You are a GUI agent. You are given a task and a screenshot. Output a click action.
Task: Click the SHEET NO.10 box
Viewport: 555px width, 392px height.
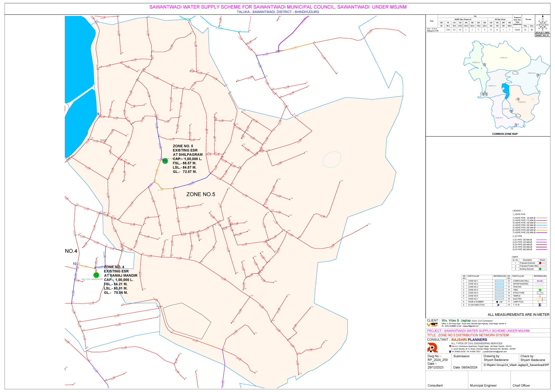click(542, 35)
